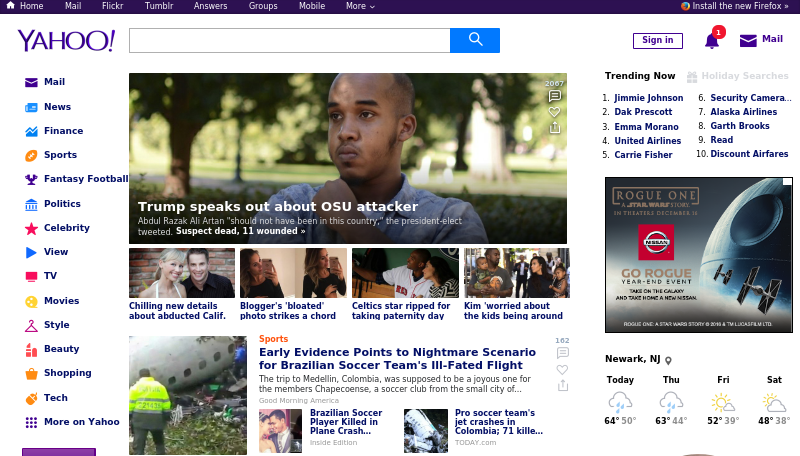The width and height of the screenshot is (800, 456).
Task: Click the Firefox icon in top bar
Action: [x=685, y=6]
